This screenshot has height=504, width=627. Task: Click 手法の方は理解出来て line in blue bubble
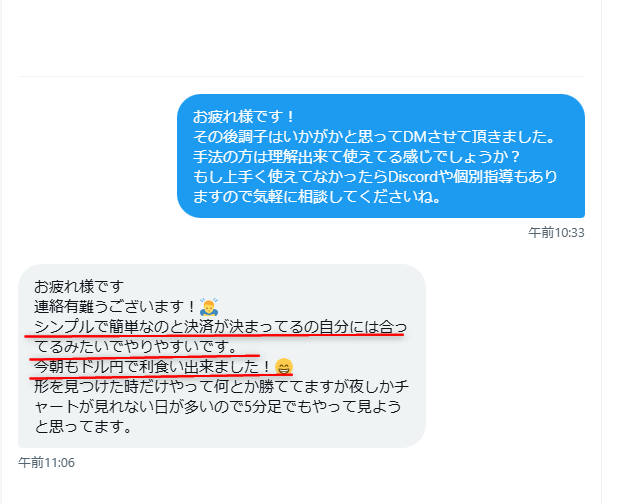pyautogui.click(x=356, y=156)
